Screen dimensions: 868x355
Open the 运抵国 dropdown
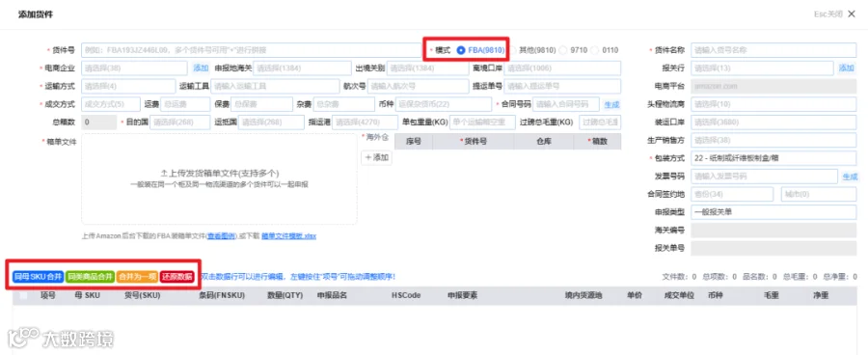point(271,123)
